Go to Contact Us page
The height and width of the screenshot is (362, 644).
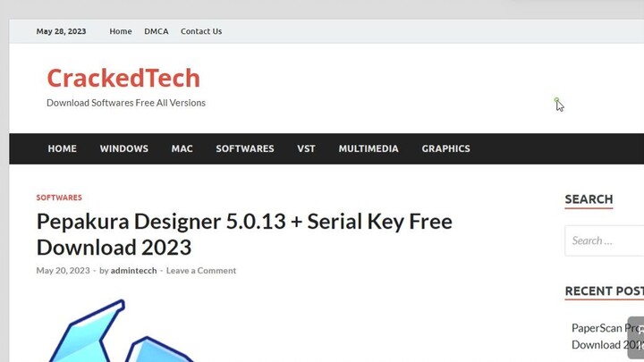pos(201,31)
